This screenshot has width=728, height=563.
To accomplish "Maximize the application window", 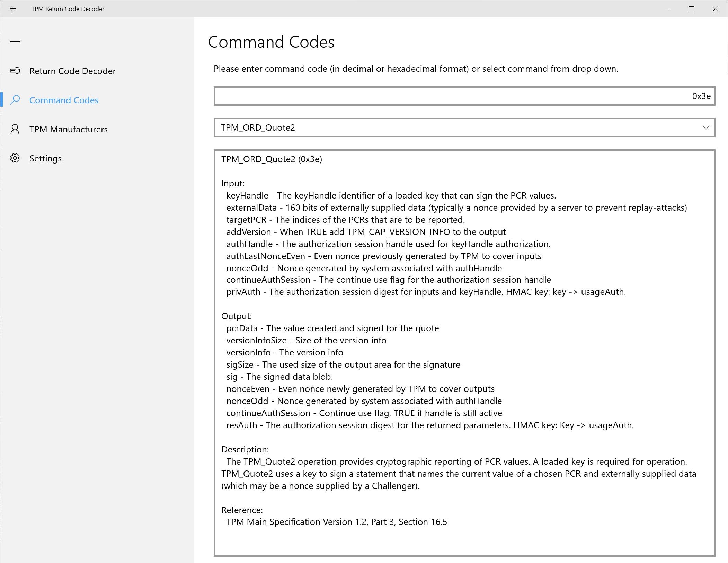I will [691, 9].
